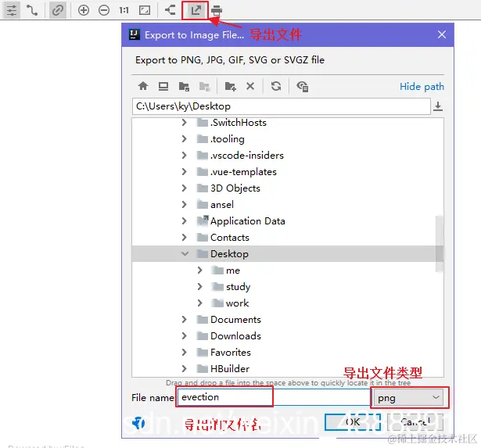Zoom in with the plus icon
The width and height of the screenshot is (481, 448).
[84, 10]
